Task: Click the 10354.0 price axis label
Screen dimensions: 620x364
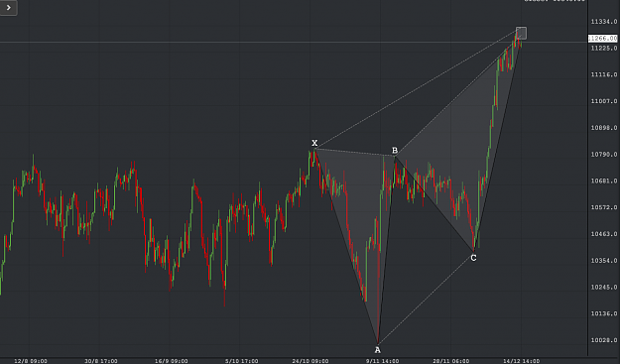Action: pos(604,261)
